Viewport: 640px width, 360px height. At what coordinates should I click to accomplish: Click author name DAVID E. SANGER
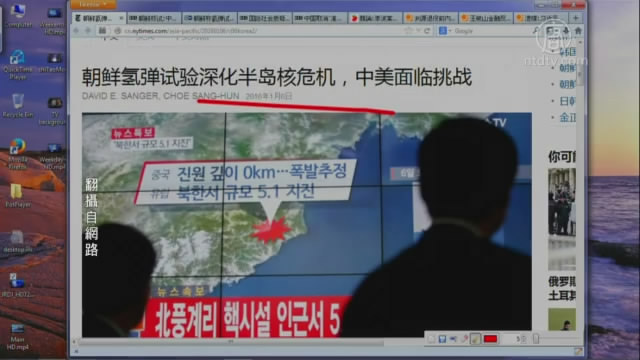tap(120, 96)
